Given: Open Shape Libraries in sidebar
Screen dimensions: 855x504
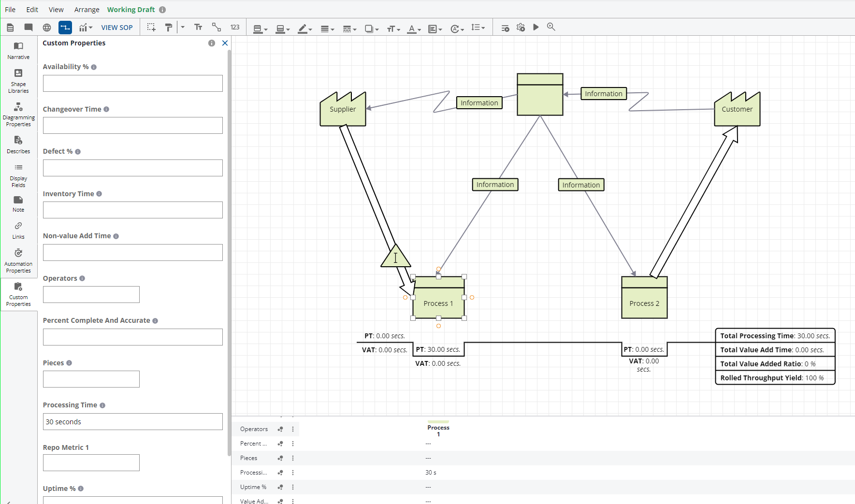Looking at the screenshot, I should pyautogui.click(x=18, y=80).
